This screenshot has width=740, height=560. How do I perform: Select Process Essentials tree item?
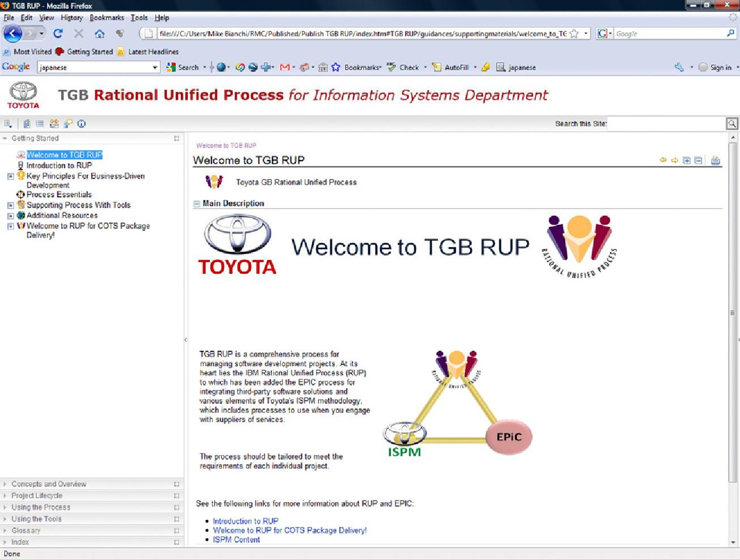[x=59, y=194]
